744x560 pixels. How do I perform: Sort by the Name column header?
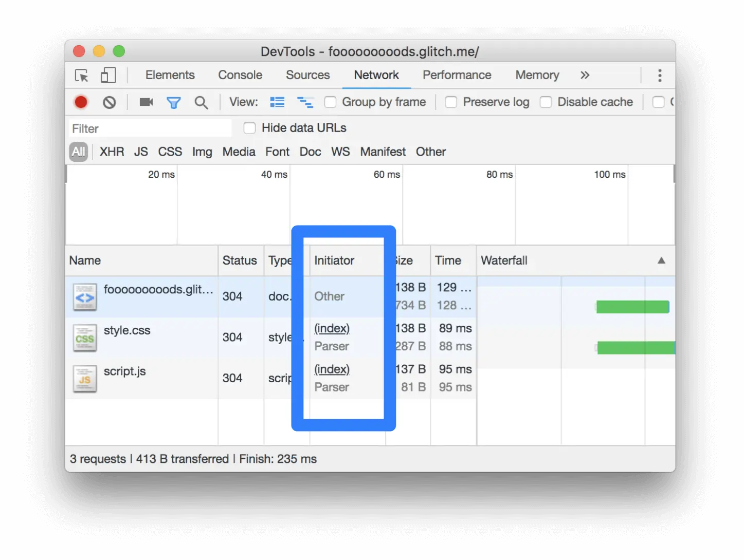coord(141,260)
